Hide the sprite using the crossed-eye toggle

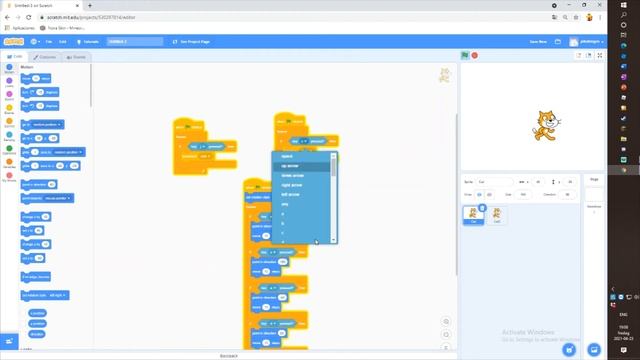[489, 195]
